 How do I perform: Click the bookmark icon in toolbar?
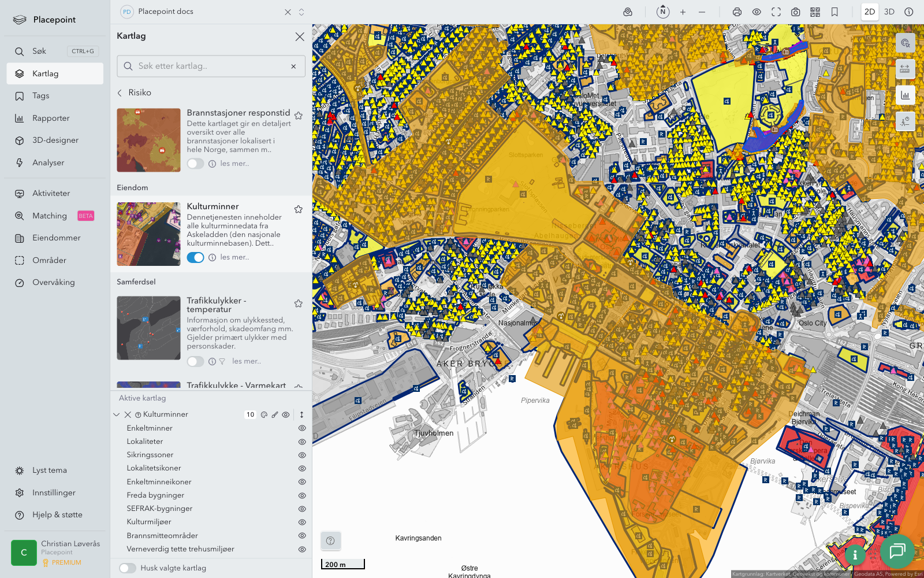click(x=834, y=12)
